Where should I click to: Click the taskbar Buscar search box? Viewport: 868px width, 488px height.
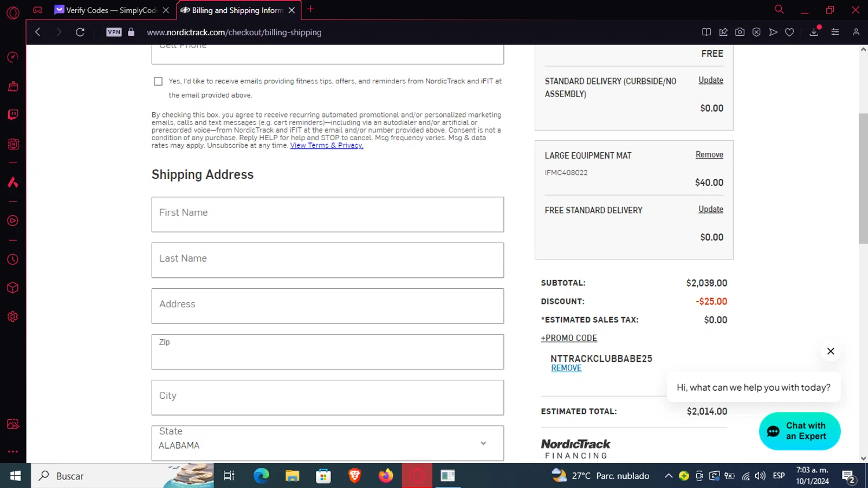[x=122, y=476]
